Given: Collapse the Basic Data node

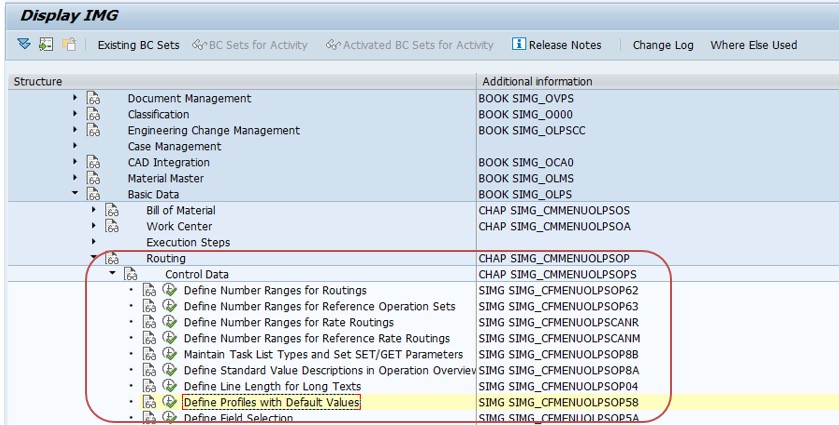Looking at the screenshot, I should coord(75,193).
